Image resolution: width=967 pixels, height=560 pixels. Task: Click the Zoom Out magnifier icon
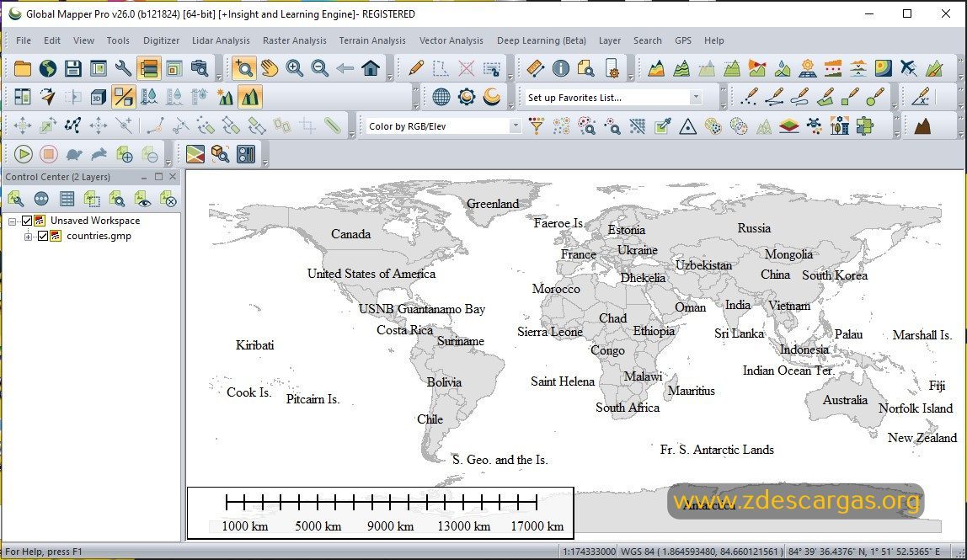pyautogui.click(x=319, y=68)
